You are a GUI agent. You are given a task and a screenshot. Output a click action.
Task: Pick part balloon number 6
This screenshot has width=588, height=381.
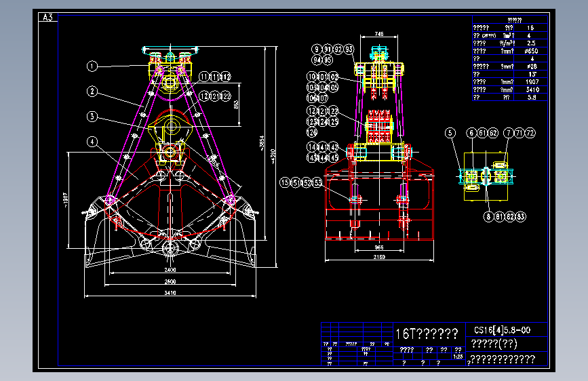click(x=472, y=133)
